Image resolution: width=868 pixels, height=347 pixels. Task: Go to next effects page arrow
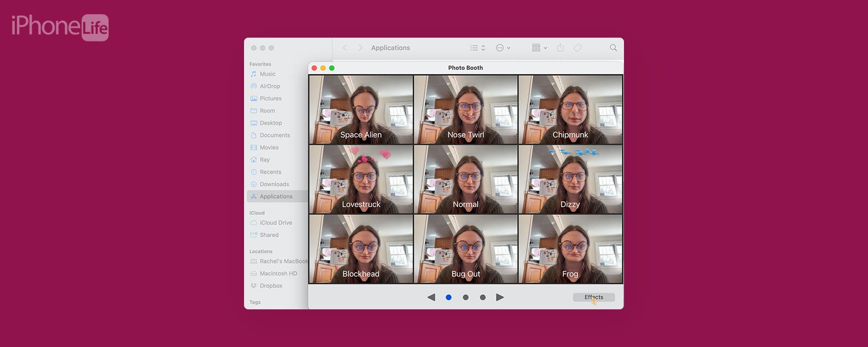500,297
